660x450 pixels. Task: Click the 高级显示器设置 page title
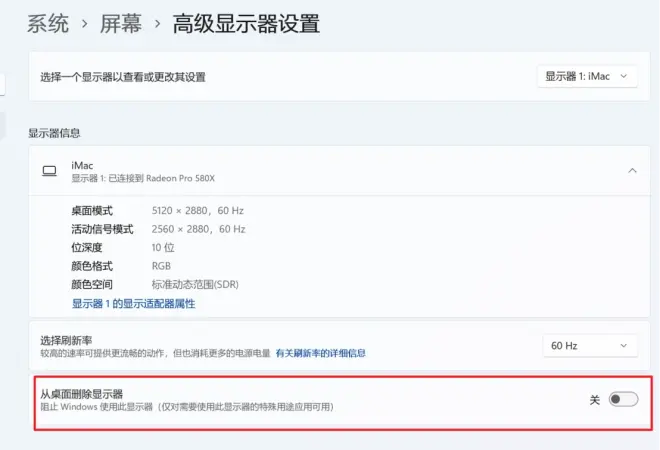(246, 23)
